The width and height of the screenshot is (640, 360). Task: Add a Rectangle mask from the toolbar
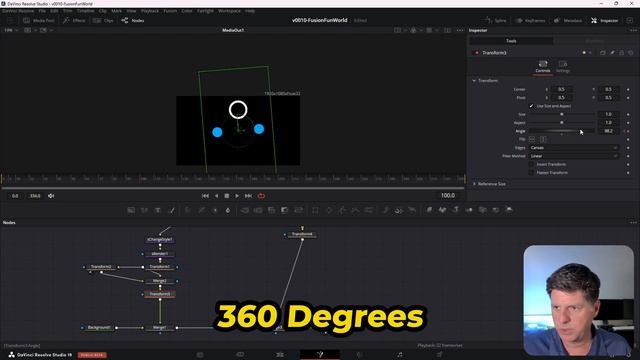315,210
